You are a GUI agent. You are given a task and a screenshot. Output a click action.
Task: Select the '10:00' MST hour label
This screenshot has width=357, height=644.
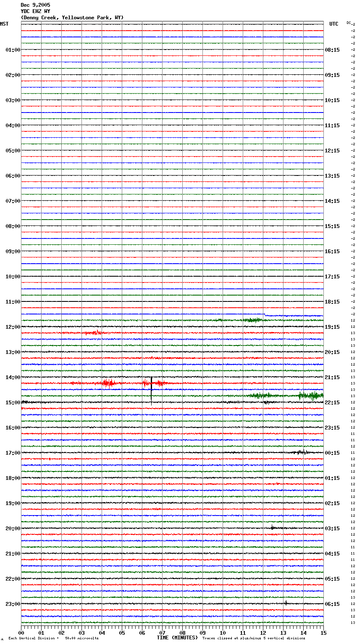pos(13,277)
